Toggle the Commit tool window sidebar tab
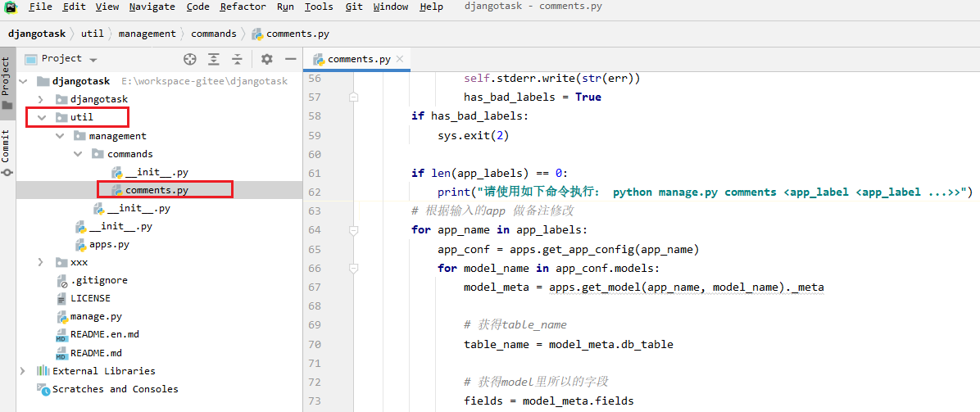 tap(7, 153)
